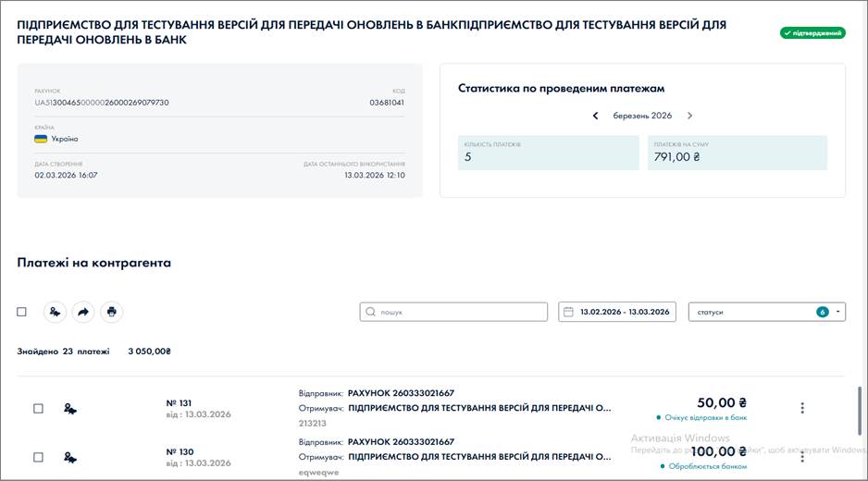The width and height of the screenshot is (868, 481).
Task: Click the Ukraine flag icon
Action: point(41,139)
